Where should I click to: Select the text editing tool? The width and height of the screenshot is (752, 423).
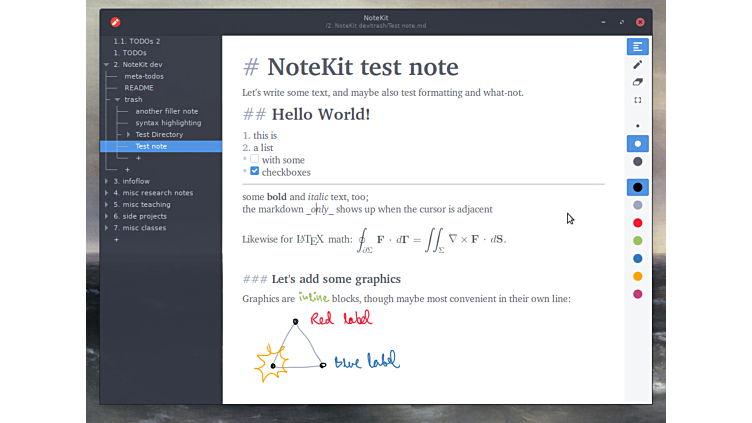[x=637, y=47]
